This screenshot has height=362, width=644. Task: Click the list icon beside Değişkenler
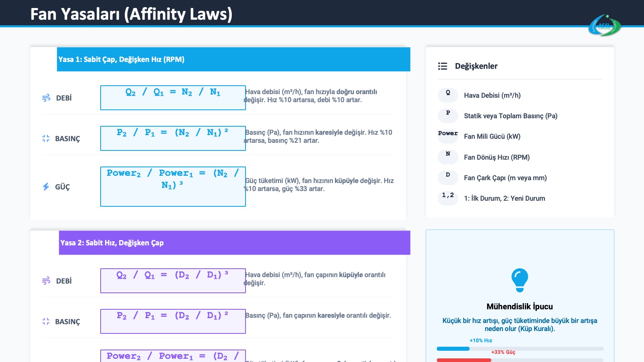[x=443, y=66]
